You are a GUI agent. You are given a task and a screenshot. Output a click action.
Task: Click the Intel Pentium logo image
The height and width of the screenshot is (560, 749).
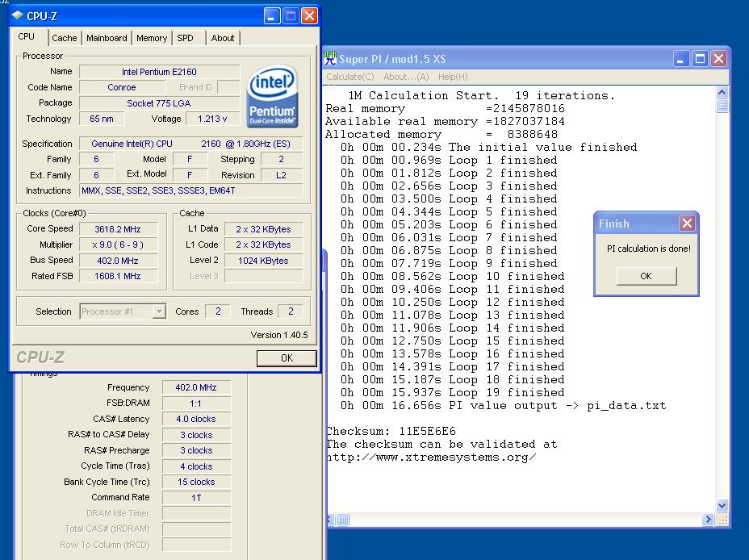[x=273, y=96]
